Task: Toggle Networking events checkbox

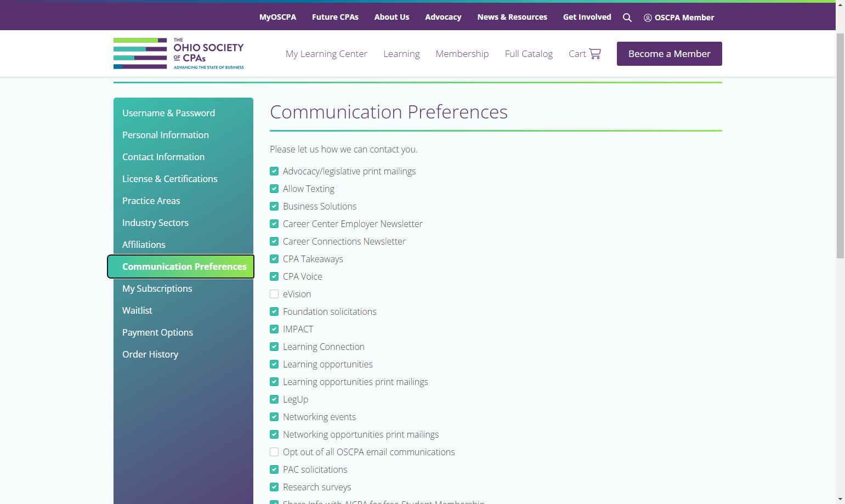Action: coord(274,417)
